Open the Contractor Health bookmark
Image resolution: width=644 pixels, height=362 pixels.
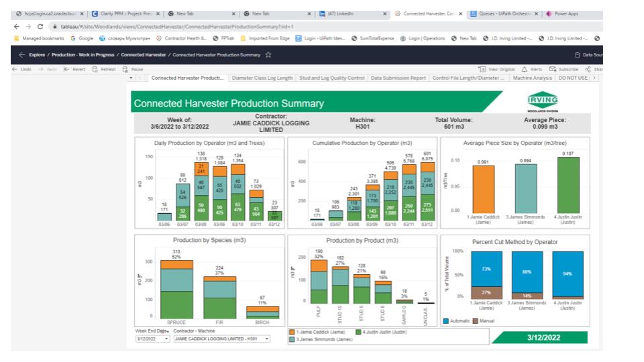tap(181, 38)
